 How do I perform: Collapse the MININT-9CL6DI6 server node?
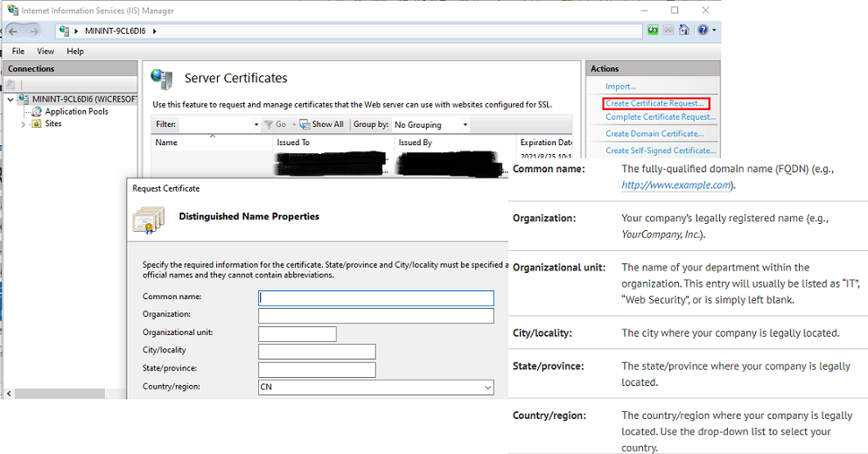[x=10, y=99]
